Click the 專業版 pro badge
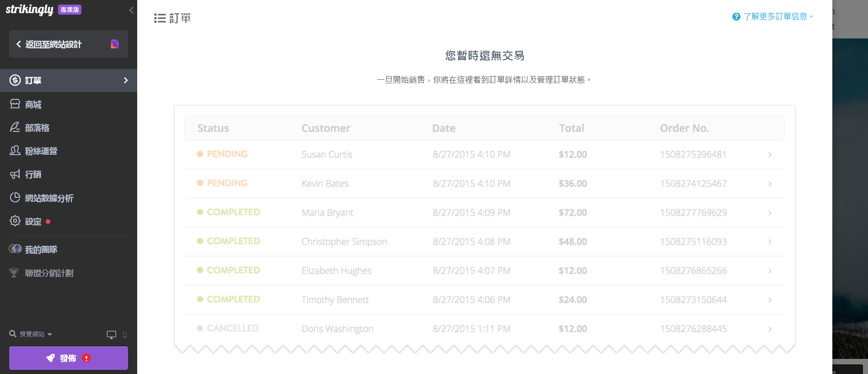This screenshot has height=374, width=868. tap(70, 10)
